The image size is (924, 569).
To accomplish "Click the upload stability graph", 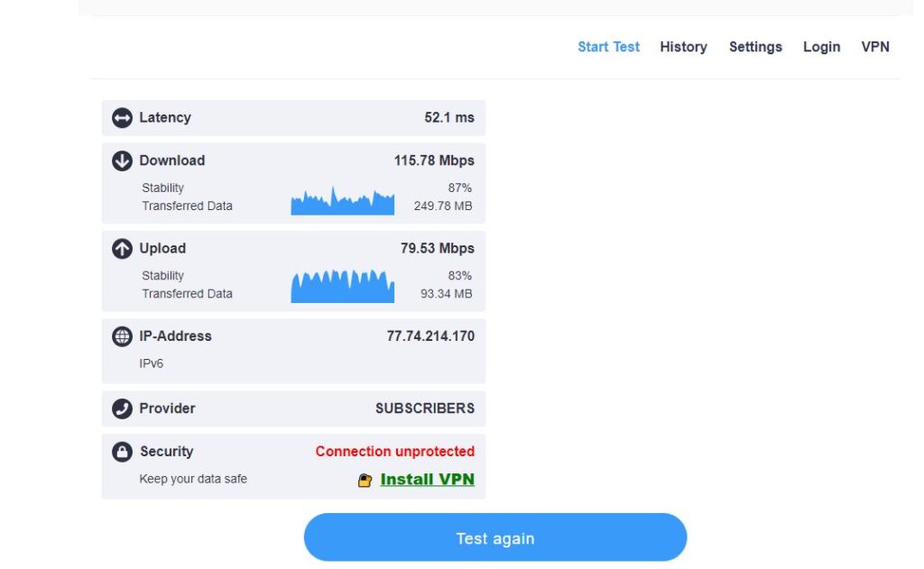I will coord(343,284).
